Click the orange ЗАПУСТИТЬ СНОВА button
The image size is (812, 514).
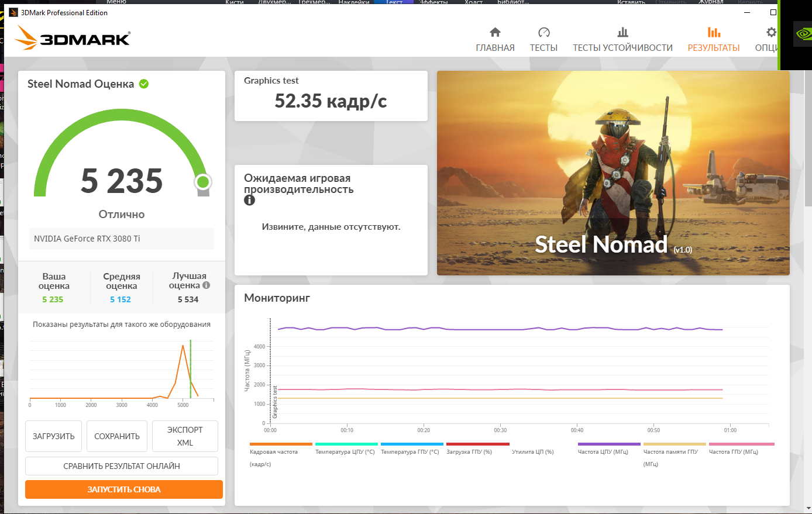pyautogui.click(x=124, y=489)
